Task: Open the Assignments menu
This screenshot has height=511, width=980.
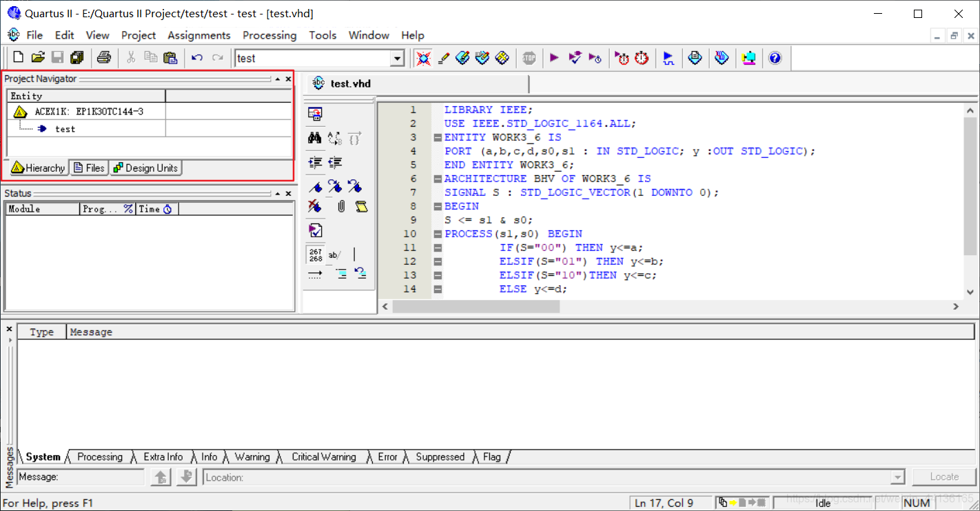Action: click(x=199, y=35)
